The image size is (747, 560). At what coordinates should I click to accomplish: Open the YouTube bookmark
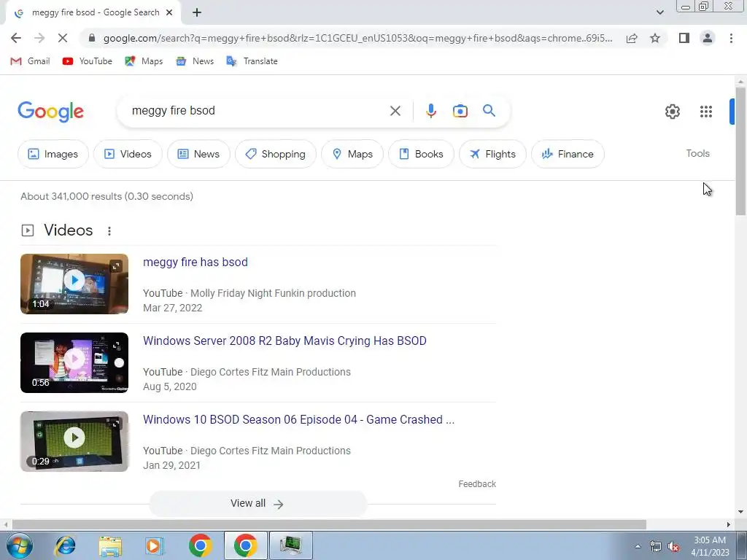coord(88,61)
